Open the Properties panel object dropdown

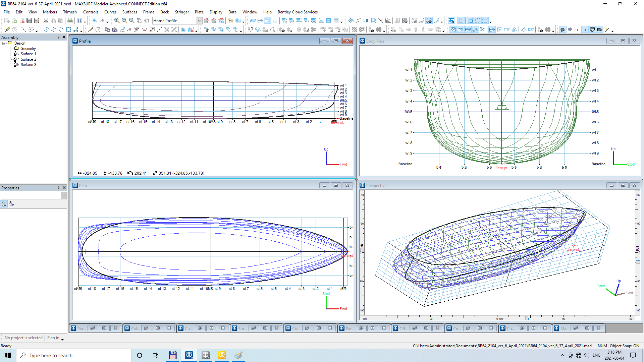tap(64, 195)
